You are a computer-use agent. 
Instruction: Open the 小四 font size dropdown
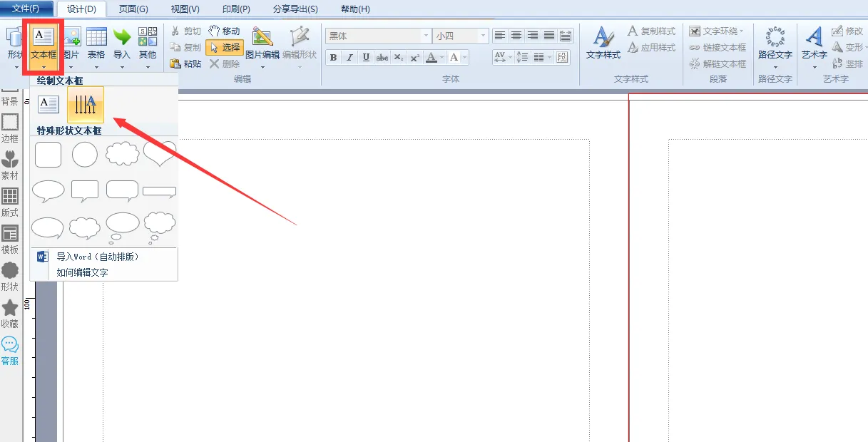pyautogui.click(x=484, y=36)
